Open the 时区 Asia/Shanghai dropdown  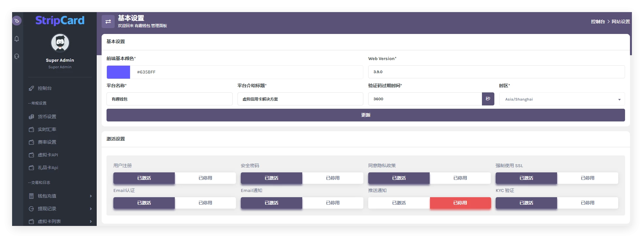562,99
